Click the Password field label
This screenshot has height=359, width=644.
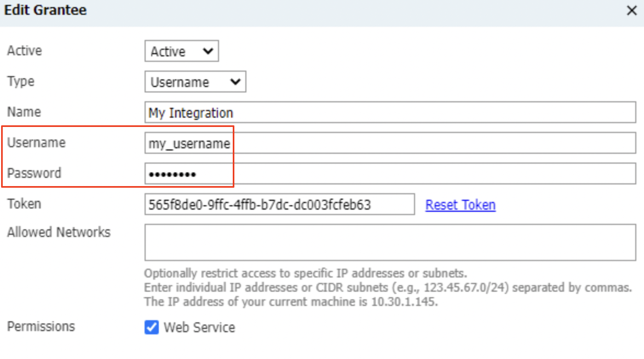click(34, 173)
